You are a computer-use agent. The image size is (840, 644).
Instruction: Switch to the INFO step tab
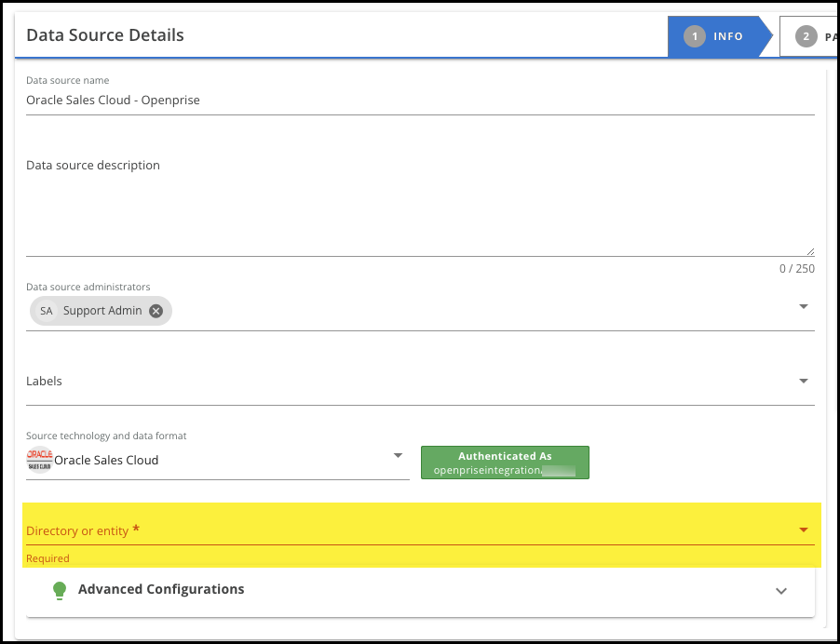[x=727, y=36]
